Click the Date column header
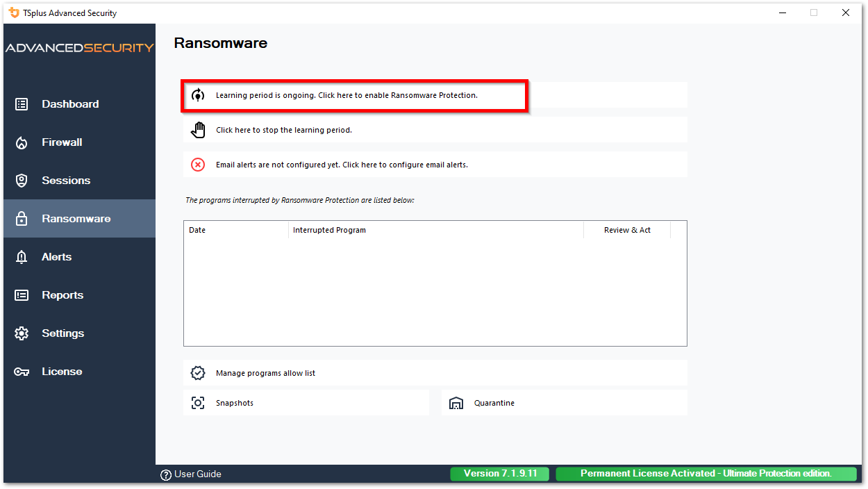 click(x=197, y=230)
